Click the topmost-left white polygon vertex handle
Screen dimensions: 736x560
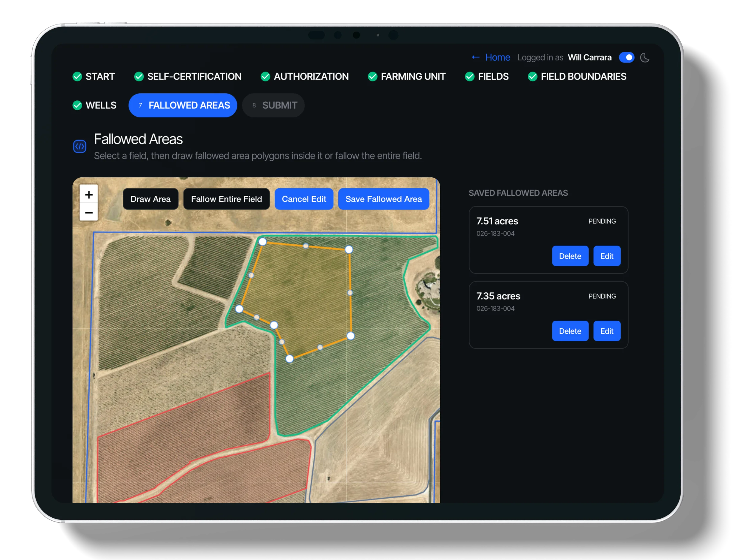tap(262, 242)
